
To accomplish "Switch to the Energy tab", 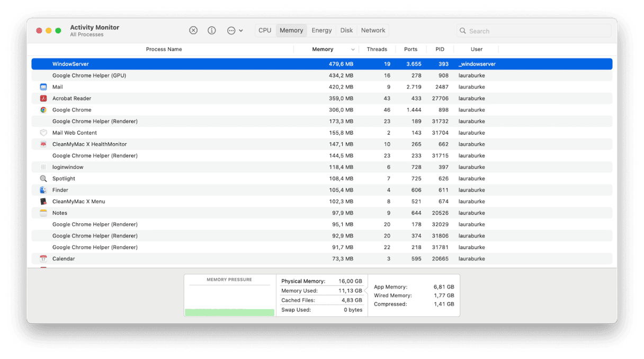I will (321, 30).
